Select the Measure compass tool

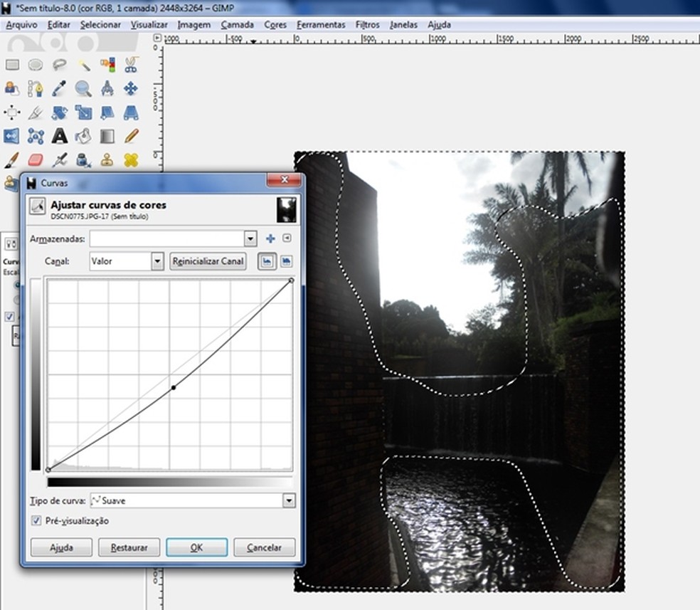(107, 89)
